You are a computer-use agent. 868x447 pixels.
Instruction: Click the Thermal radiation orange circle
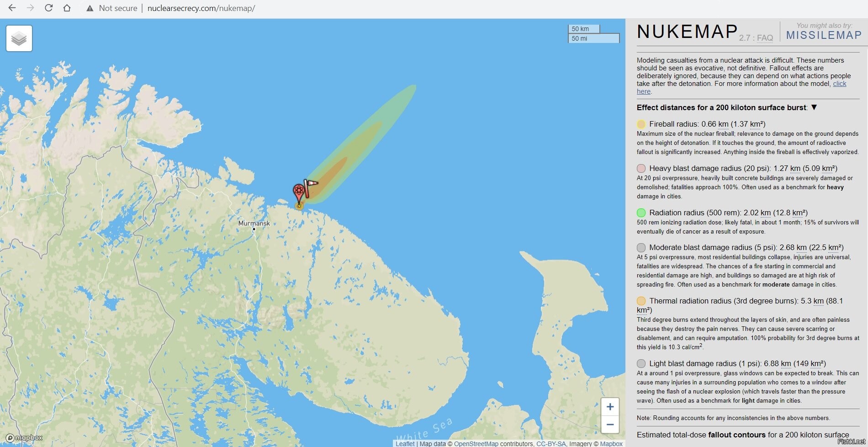click(641, 301)
